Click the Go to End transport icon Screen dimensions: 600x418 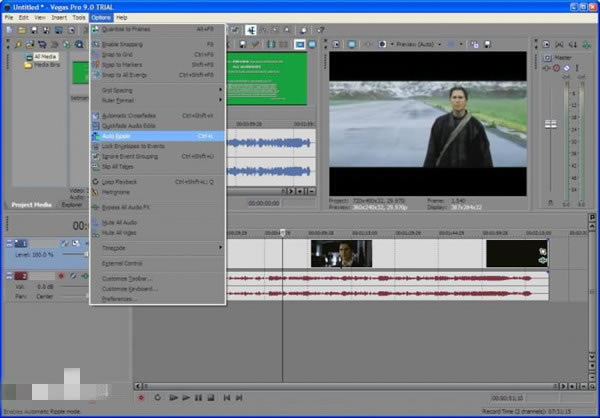click(x=237, y=397)
